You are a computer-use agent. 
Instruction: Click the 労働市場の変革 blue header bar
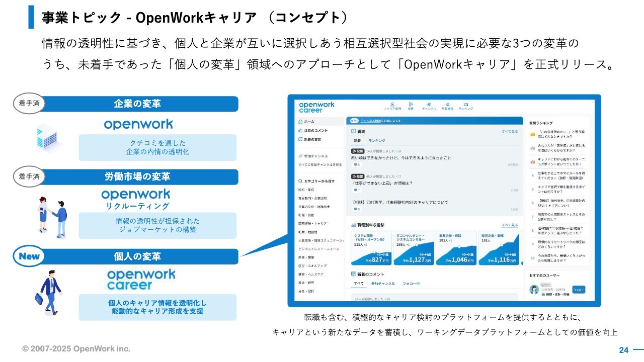point(137,177)
